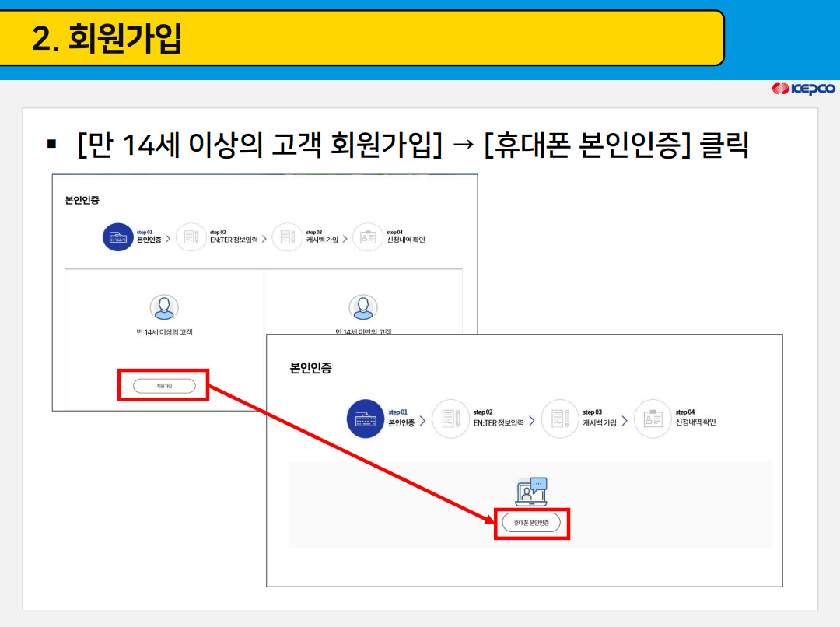
Task: Click the 회원가입 button
Action: click(163, 385)
